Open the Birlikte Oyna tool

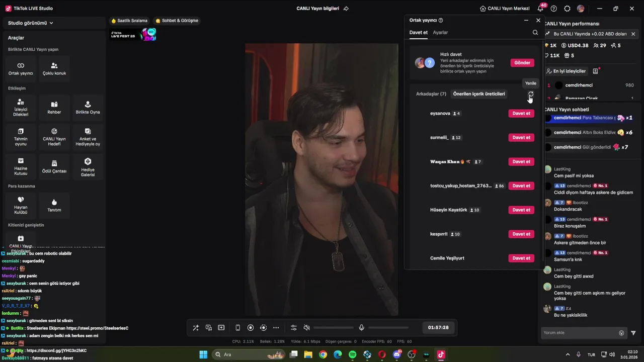pyautogui.click(x=88, y=108)
